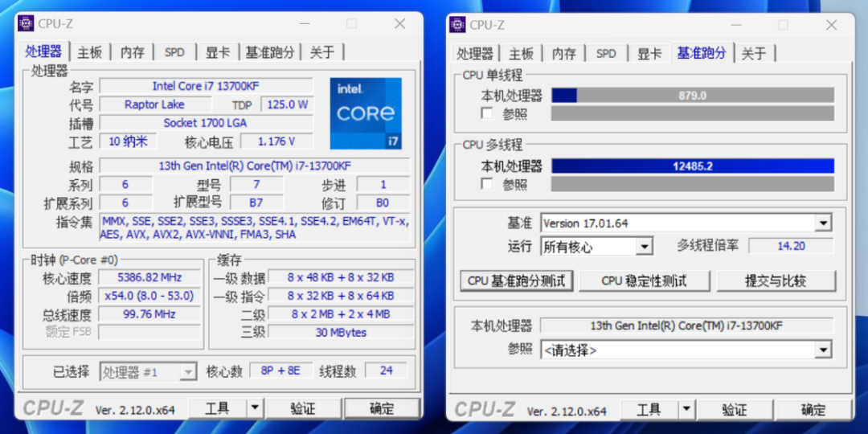The width and height of the screenshot is (868, 434).
Task: Click the single-thread score bar showing 879.0
Action: (x=693, y=95)
